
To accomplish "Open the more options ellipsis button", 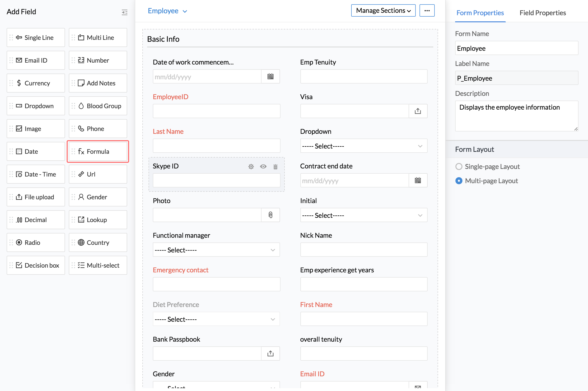I will coord(427,11).
